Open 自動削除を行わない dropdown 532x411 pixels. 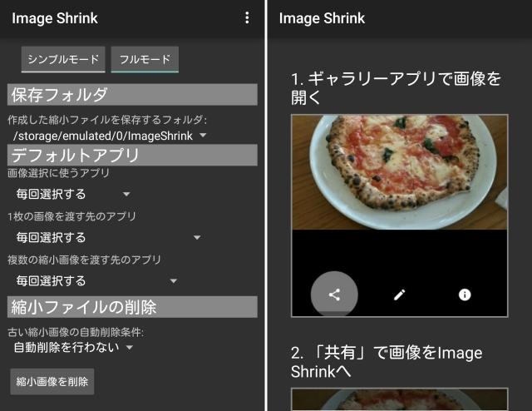[73, 347]
